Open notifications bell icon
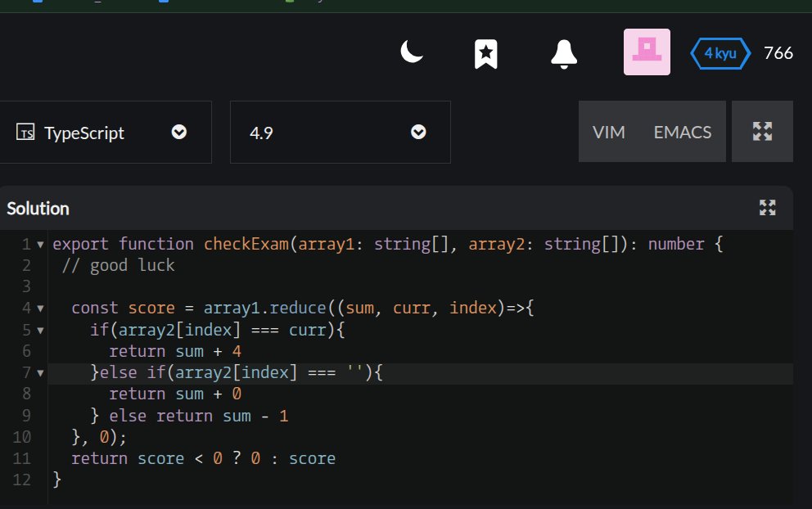This screenshot has width=812, height=509. pyautogui.click(x=564, y=54)
